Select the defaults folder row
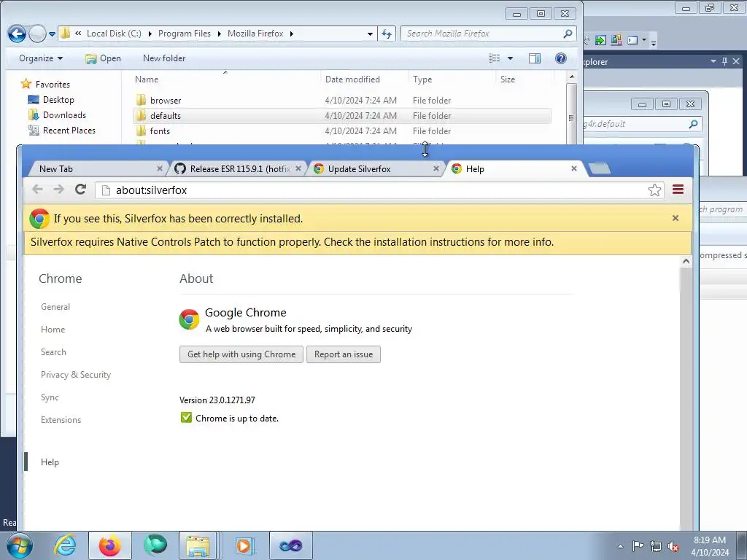 coord(341,116)
